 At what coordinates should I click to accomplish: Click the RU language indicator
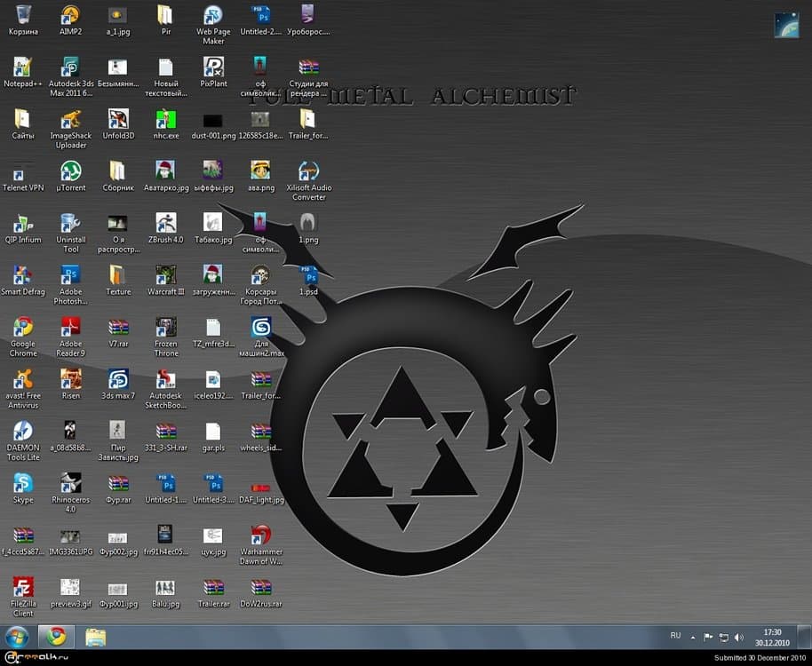(x=675, y=636)
